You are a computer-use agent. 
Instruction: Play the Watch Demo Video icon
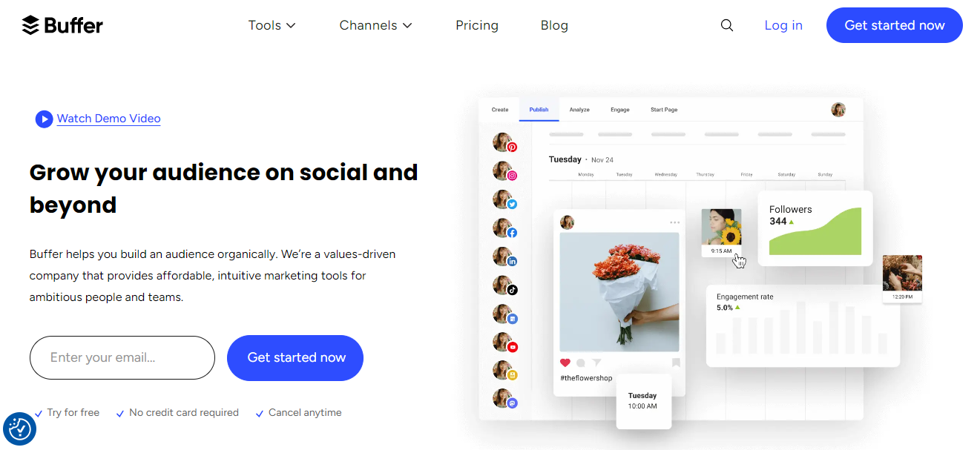44,119
